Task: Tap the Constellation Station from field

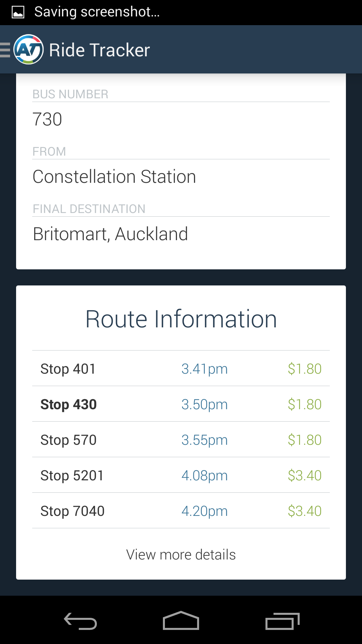Action: pos(181,176)
